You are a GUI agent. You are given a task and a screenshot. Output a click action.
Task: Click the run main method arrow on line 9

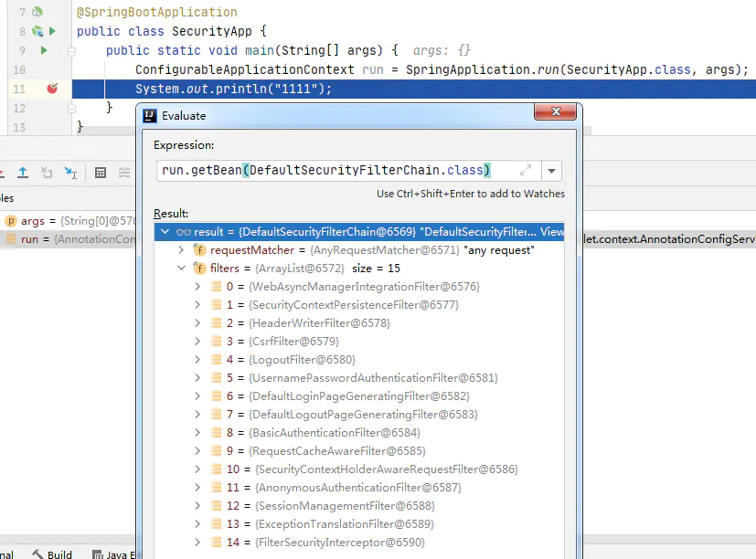click(44, 50)
